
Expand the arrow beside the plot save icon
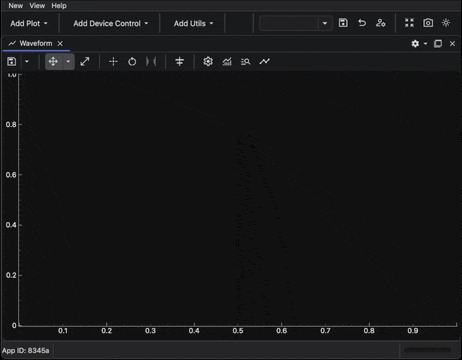pos(27,62)
